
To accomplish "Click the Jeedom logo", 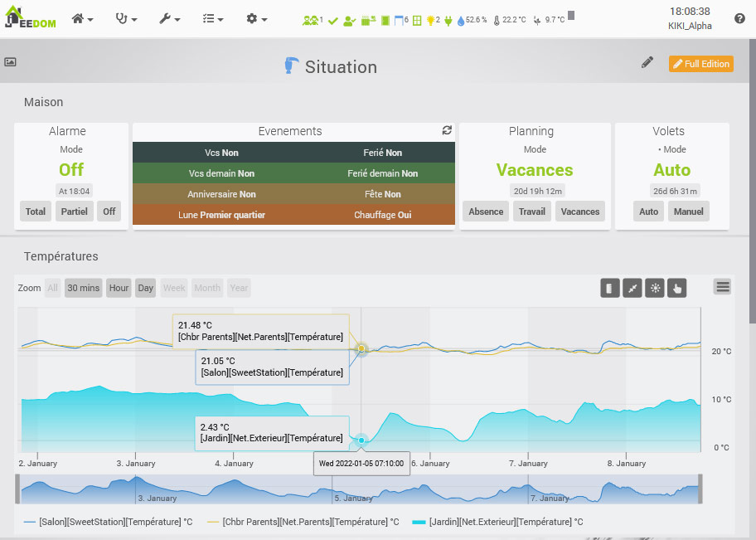I will pyautogui.click(x=30, y=18).
